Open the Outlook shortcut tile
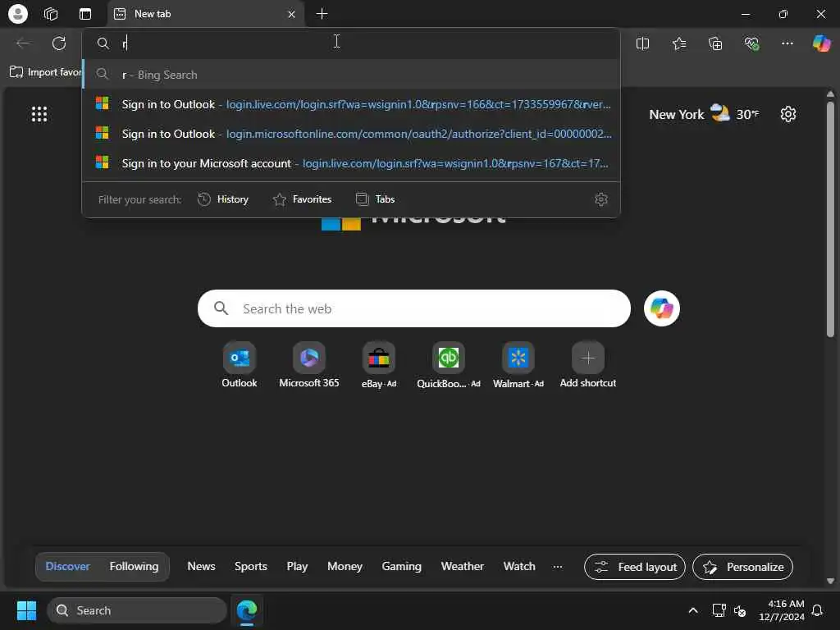Screen dimensions: 840x630 point(240,365)
